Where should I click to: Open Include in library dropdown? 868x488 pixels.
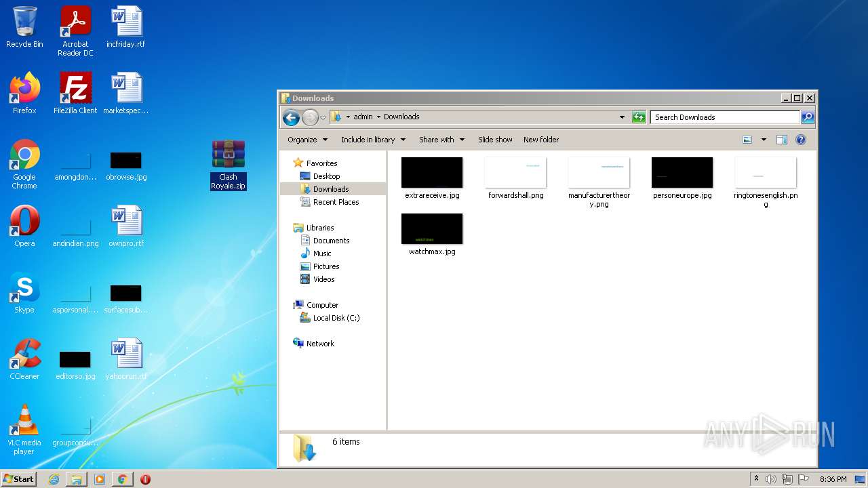(x=373, y=140)
